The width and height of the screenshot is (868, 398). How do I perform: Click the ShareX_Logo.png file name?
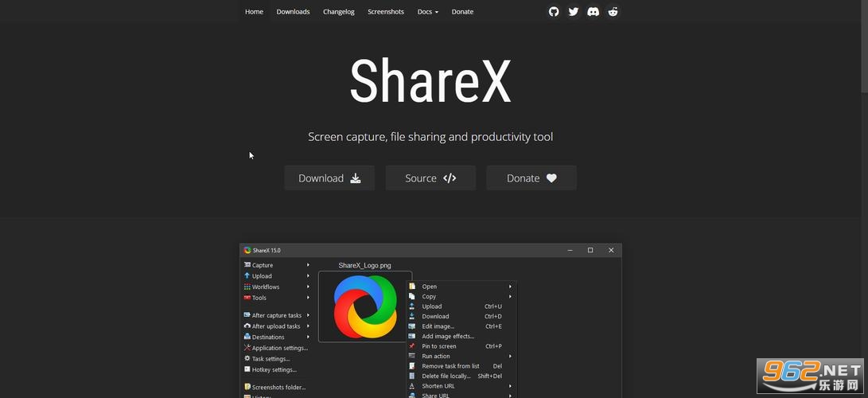(365, 265)
